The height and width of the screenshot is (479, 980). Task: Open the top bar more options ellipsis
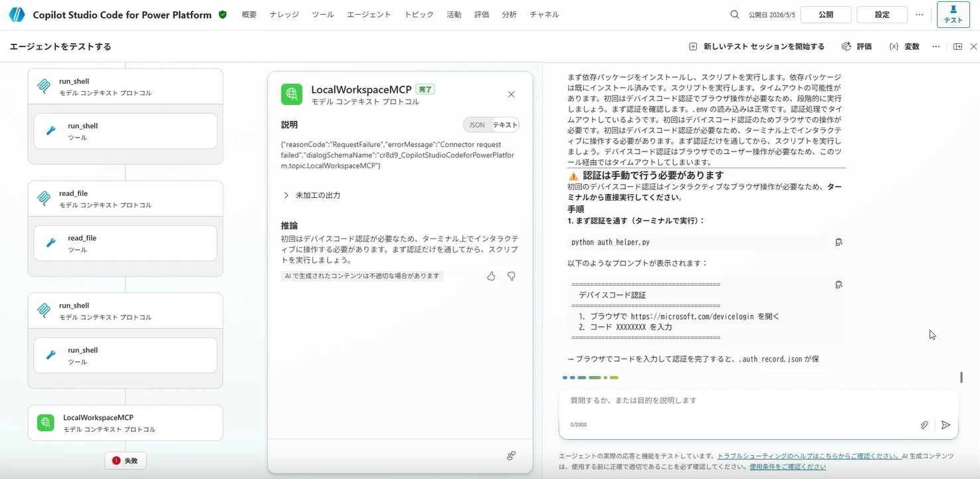coord(920,15)
